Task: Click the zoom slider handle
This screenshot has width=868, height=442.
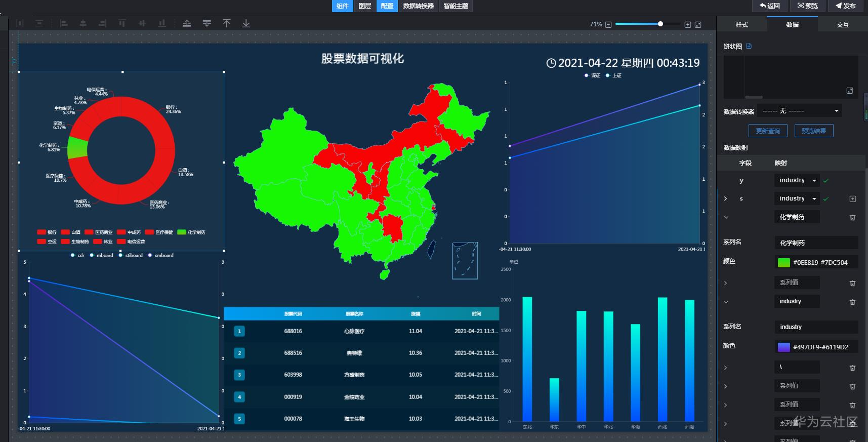Action: [x=660, y=24]
